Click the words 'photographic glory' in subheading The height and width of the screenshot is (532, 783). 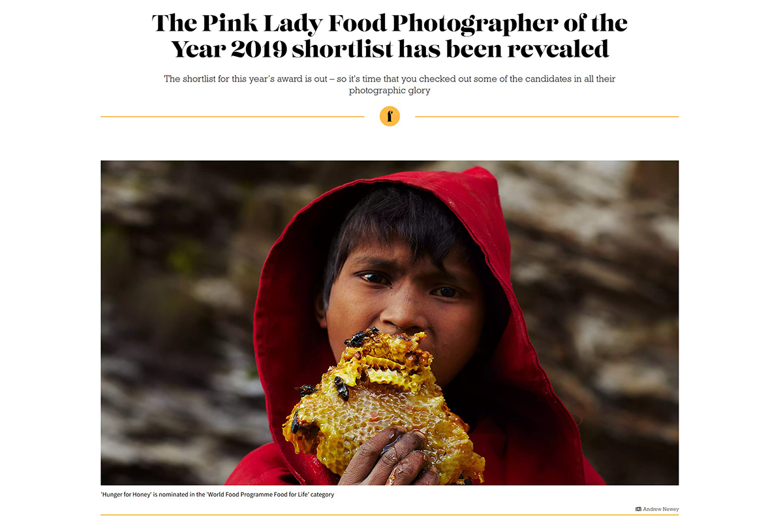tap(390, 91)
